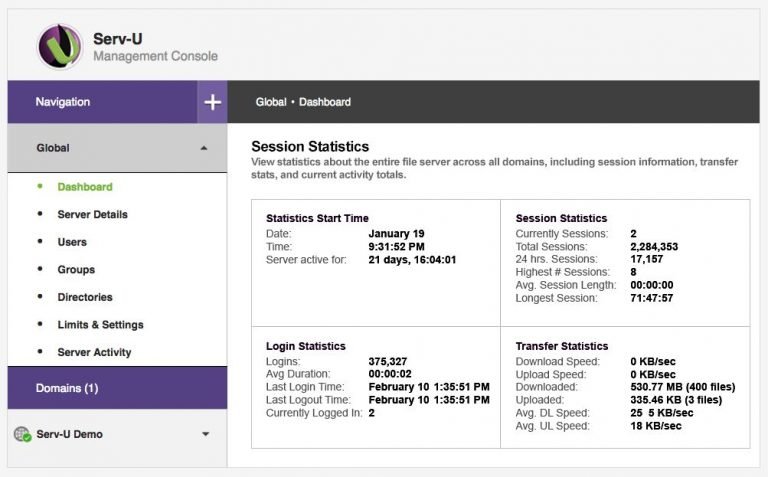The image size is (768, 477).
Task: View Server Activity page
Action: pyautogui.click(x=94, y=352)
